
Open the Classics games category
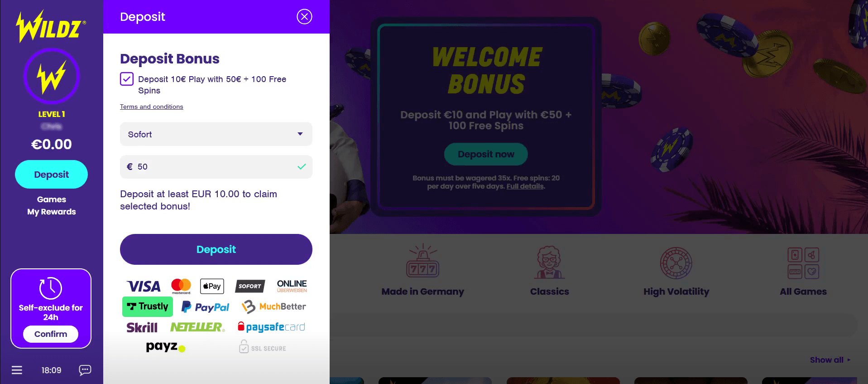[x=549, y=271]
